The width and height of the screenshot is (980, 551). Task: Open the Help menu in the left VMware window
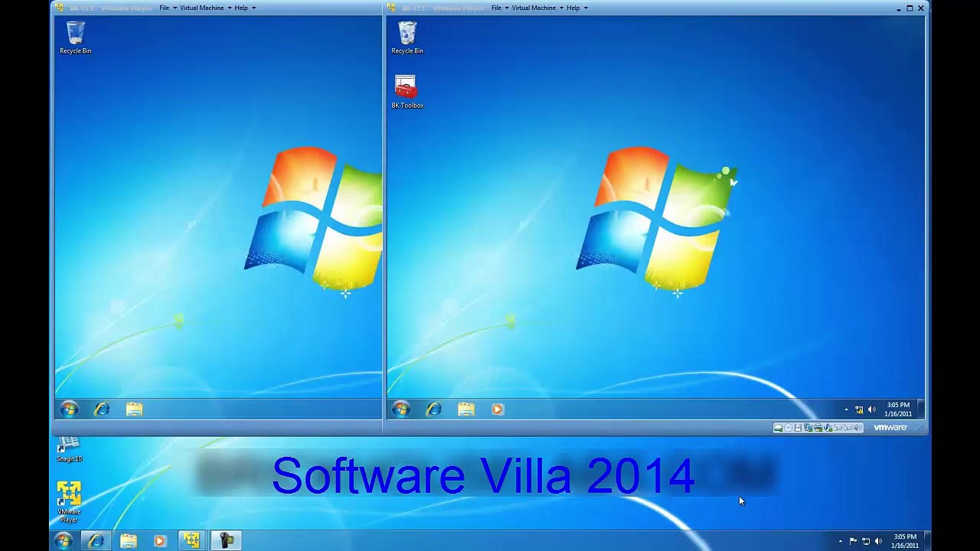[x=245, y=8]
